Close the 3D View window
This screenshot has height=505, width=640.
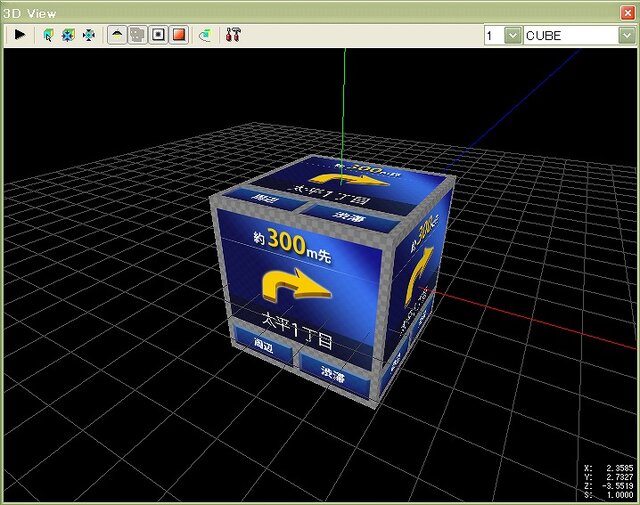(x=627, y=13)
